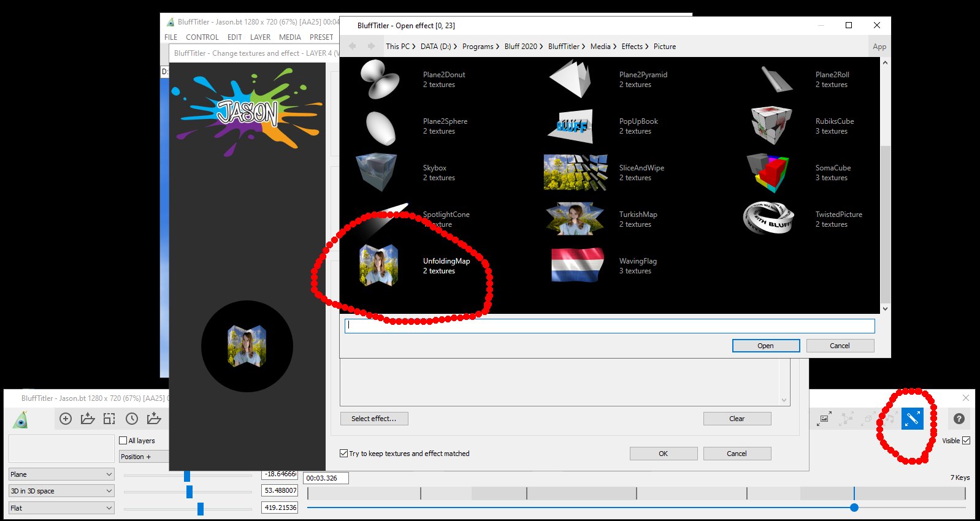This screenshot has width=980, height=521.
Task: Expand the Effects breadcrumb chevron
Action: [646, 47]
